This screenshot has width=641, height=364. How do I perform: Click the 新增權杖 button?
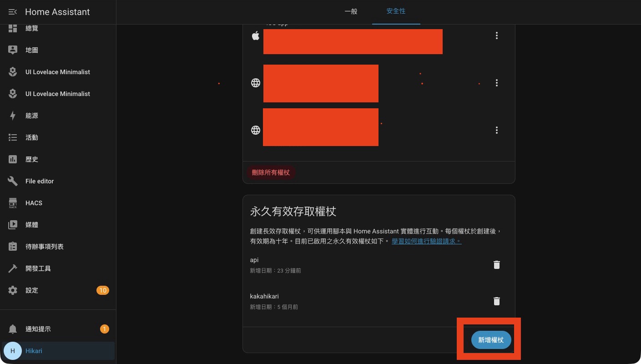pyautogui.click(x=491, y=340)
